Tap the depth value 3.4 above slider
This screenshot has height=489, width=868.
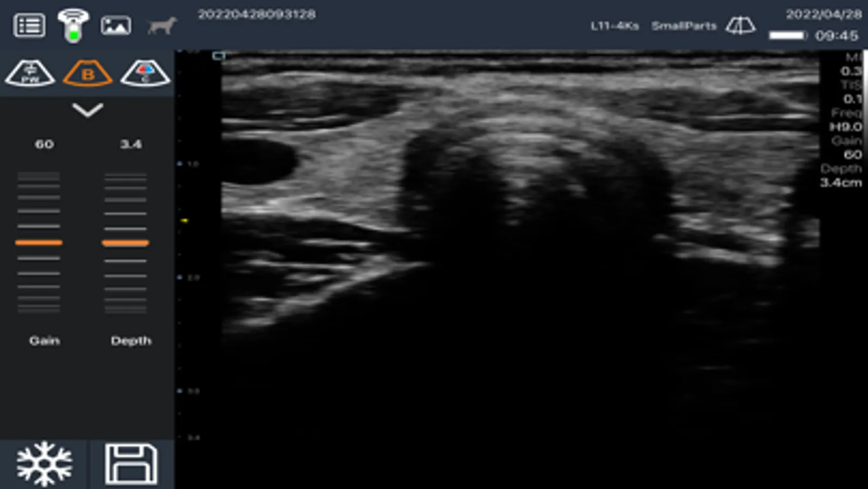[131, 144]
